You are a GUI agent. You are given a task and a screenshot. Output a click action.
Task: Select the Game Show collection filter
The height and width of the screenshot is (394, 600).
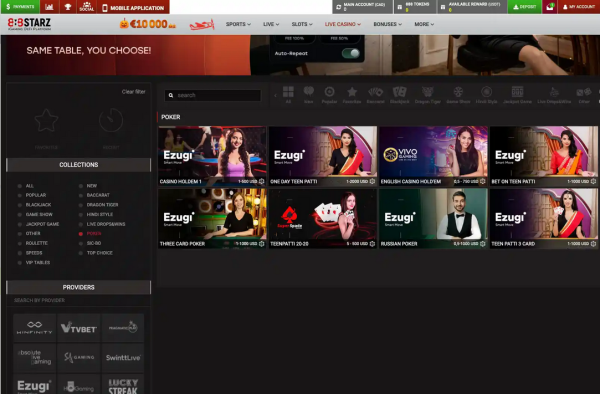(35, 215)
